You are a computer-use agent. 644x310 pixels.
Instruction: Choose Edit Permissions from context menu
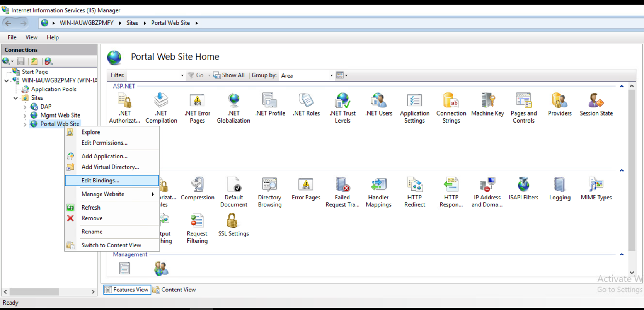pyautogui.click(x=112, y=143)
